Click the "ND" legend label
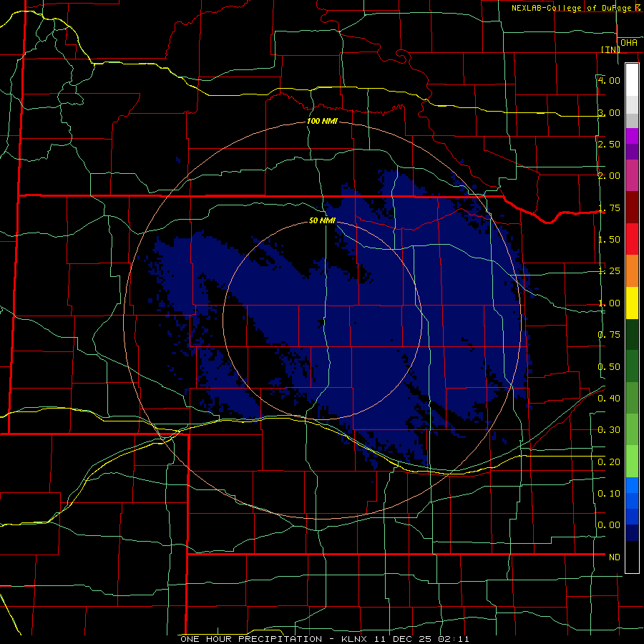Image resolution: width=644 pixels, height=644 pixels. click(615, 557)
